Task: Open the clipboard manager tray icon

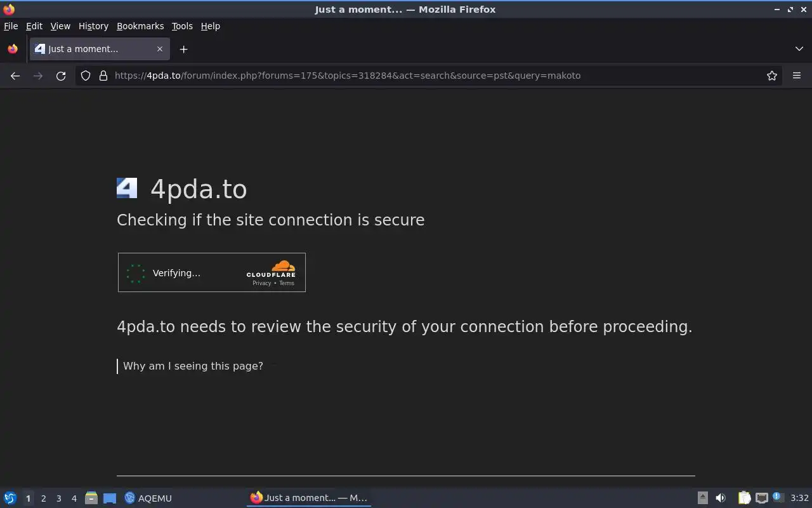Action: (744, 498)
